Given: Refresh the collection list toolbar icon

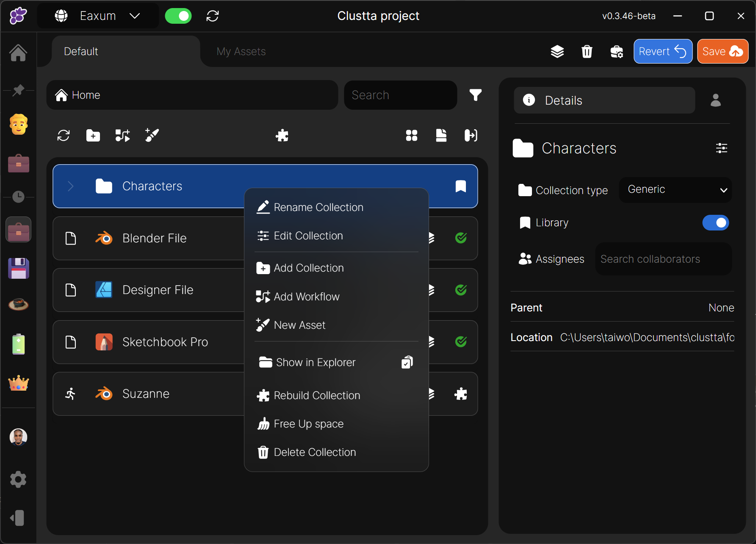Looking at the screenshot, I should pos(64,136).
